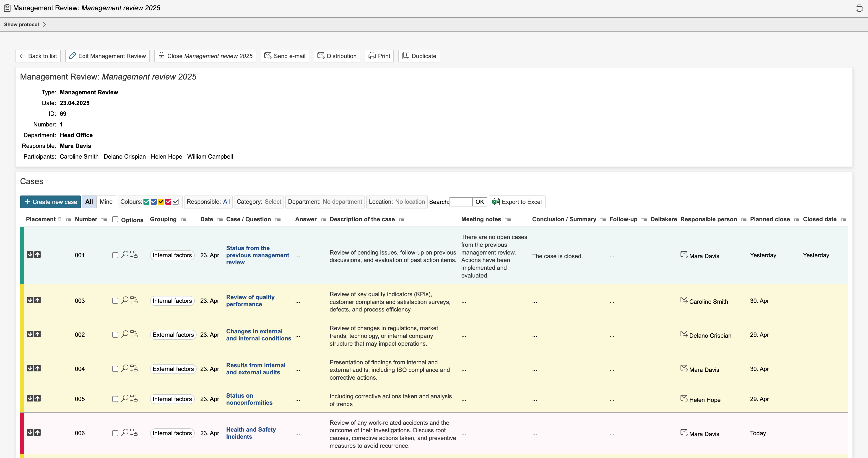Click into the Search input field
The height and width of the screenshot is (458, 868).
coord(461,202)
